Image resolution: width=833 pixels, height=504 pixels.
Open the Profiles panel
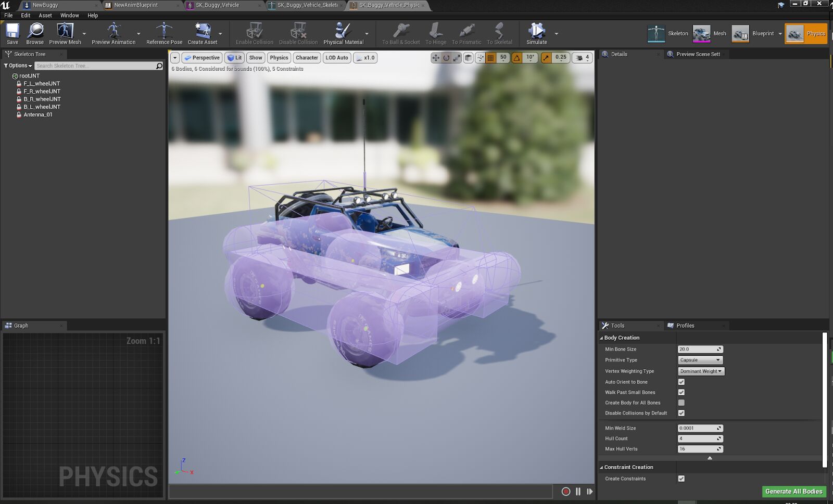pyautogui.click(x=686, y=325)
